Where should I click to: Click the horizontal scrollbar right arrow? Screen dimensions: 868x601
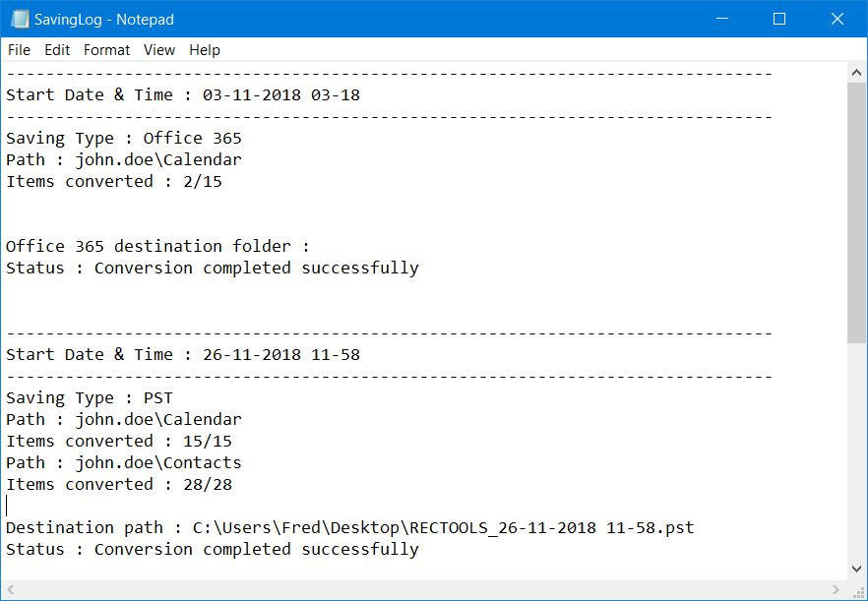pos(837,589)
